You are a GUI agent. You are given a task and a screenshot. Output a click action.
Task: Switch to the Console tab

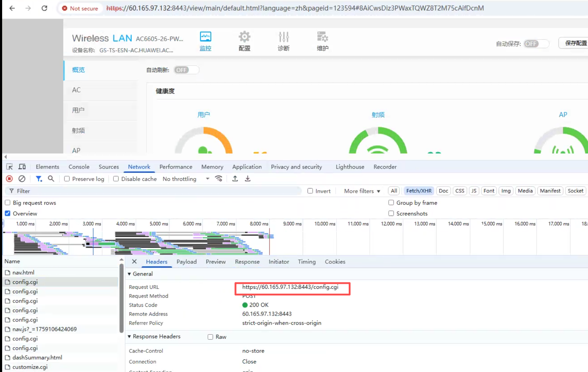coord(79,167)
